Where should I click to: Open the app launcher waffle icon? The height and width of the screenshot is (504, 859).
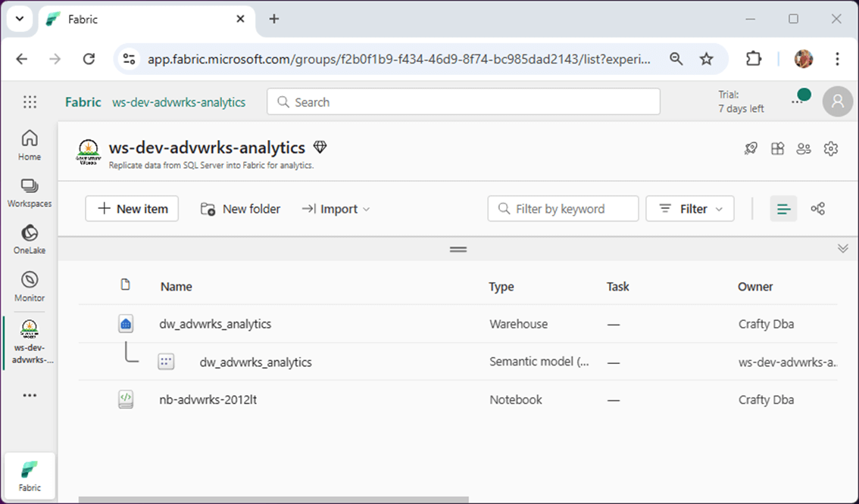coord(30,102)
